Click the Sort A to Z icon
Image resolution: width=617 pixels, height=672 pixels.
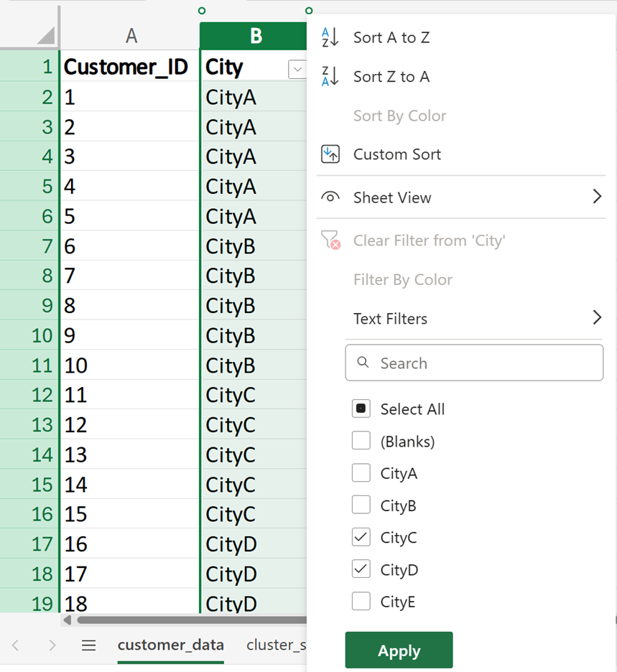click(330, 37)
